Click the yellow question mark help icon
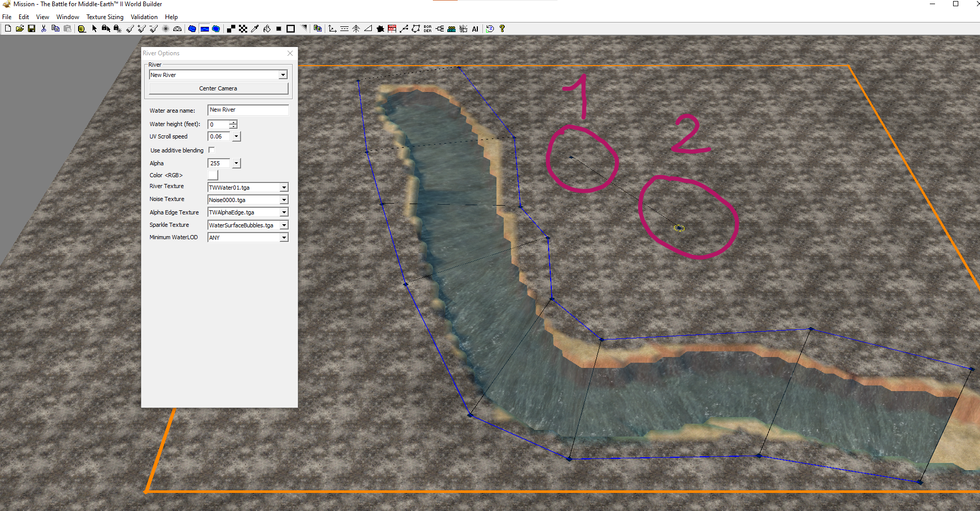The image size is (980, 511). coord(502,29)
